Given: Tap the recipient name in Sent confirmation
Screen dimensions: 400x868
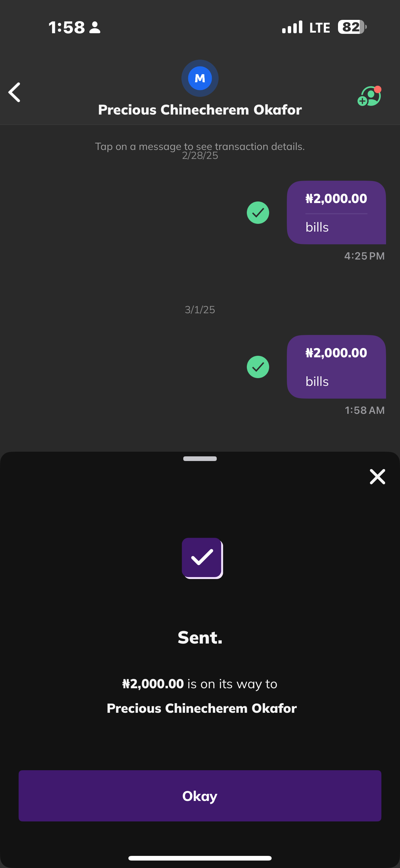Looking at the screenshot, I should pyautogui.click(x=202, y=708).
